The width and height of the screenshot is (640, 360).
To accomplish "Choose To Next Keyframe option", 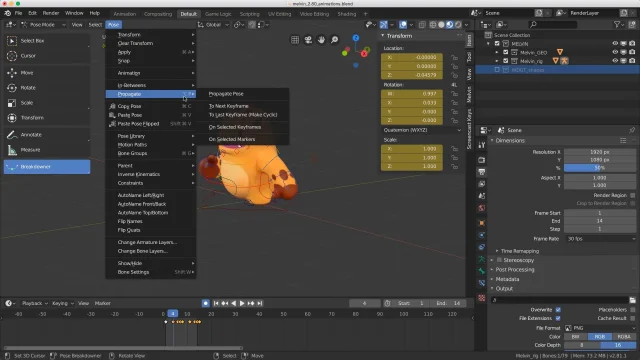I will tap(229, 106).
